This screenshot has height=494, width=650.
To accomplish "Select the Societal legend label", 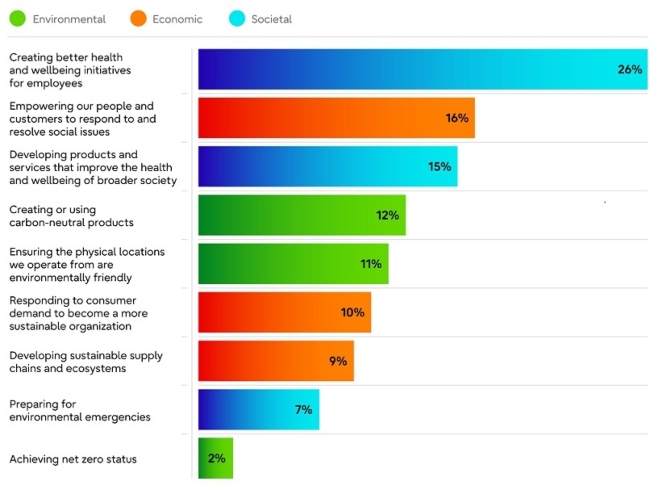I will 272,19.
